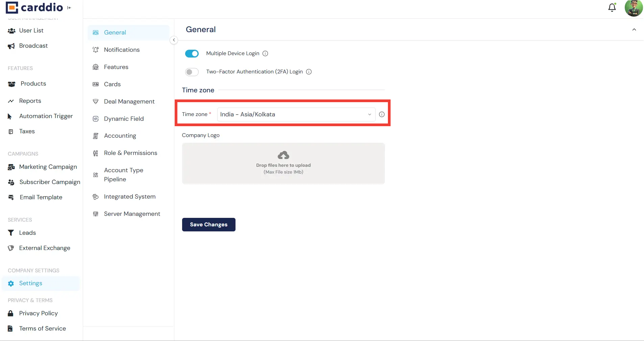Disable Multiple Device Login toggle

[192, 53]
